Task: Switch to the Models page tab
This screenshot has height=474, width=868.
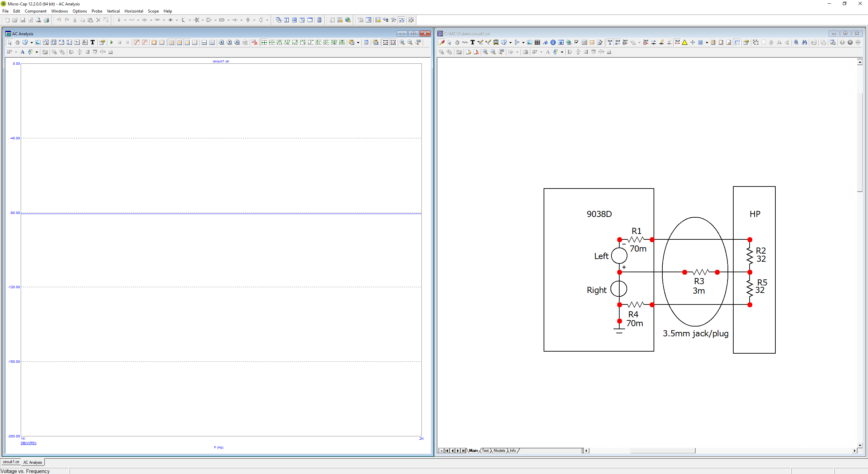Action: [x=499, y=451]
